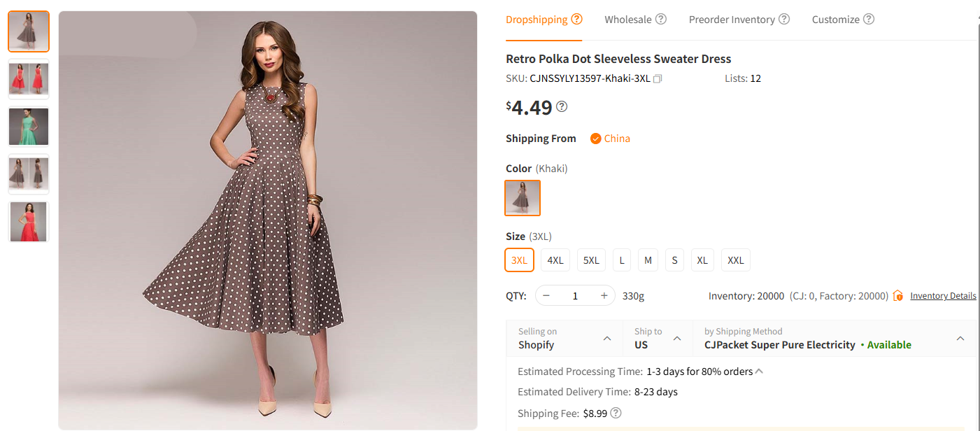This screenshot has width=980, height=431.
Task: Open the price explanation question mark icon
Action: 561,106
